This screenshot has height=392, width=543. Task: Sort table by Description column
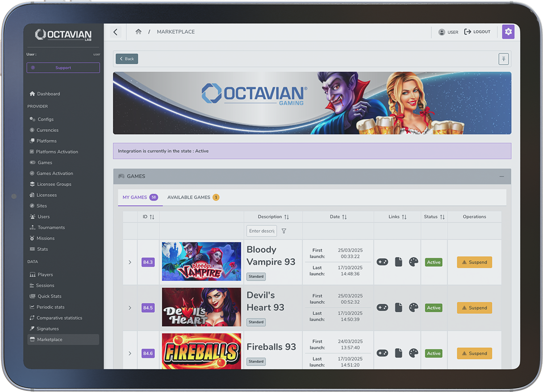click(287, 217)
